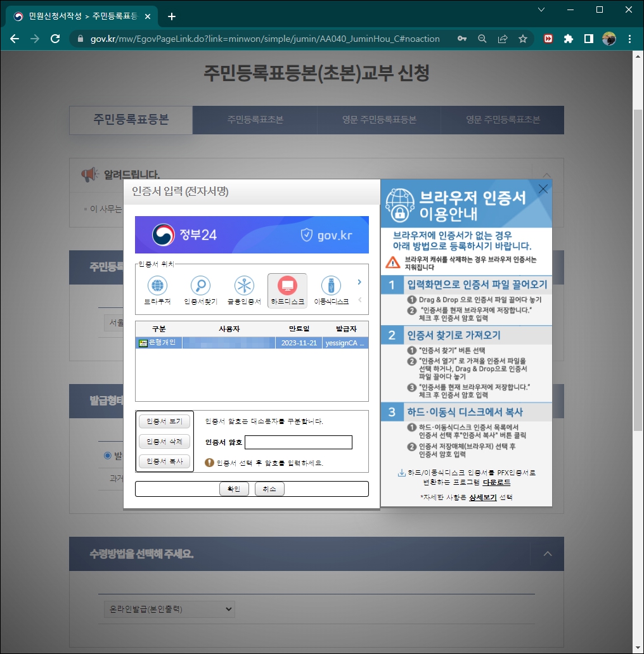Viewport: 644px width, 654px height.
Task: Click the 은행개인 certificate icon in the list
Action: [145, 342]
